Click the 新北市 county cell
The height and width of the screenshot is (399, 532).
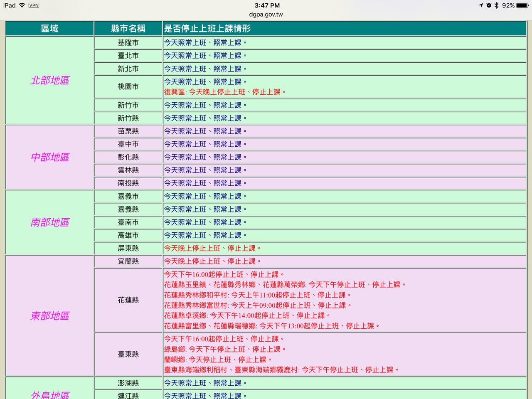(x=128, y=69)
